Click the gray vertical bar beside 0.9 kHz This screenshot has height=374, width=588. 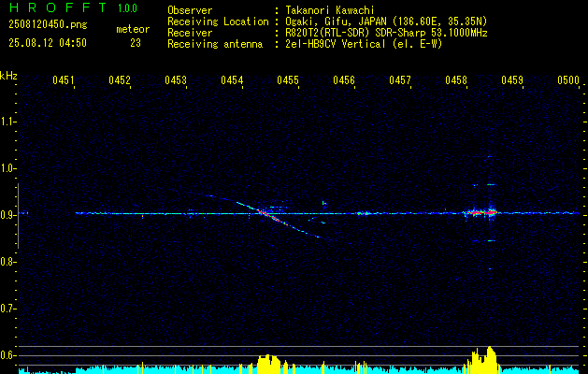(18, 216)
